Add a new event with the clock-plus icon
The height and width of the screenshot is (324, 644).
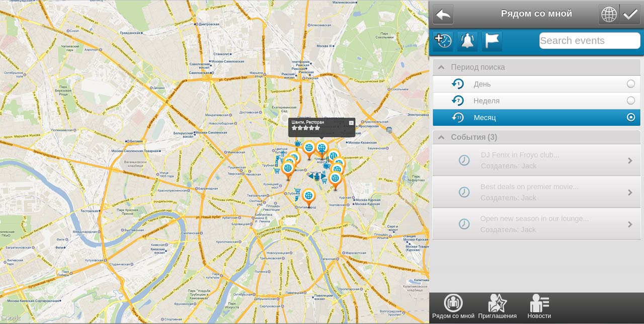coord(443,41)
